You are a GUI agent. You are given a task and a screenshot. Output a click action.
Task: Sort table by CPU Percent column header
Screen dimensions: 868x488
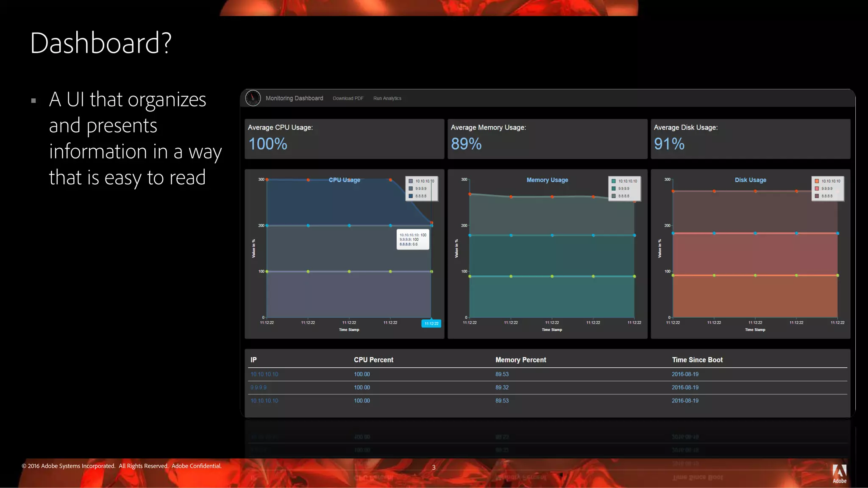373,360
